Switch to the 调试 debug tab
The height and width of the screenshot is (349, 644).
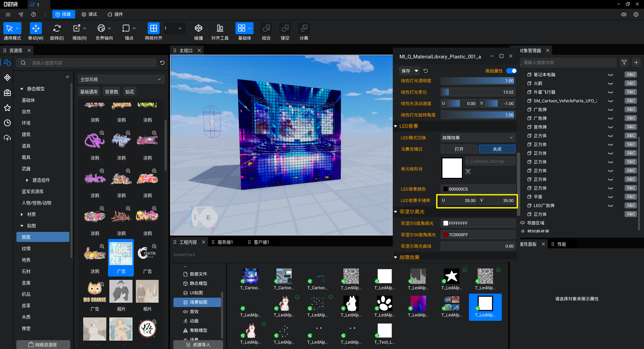tap(89, 14)
